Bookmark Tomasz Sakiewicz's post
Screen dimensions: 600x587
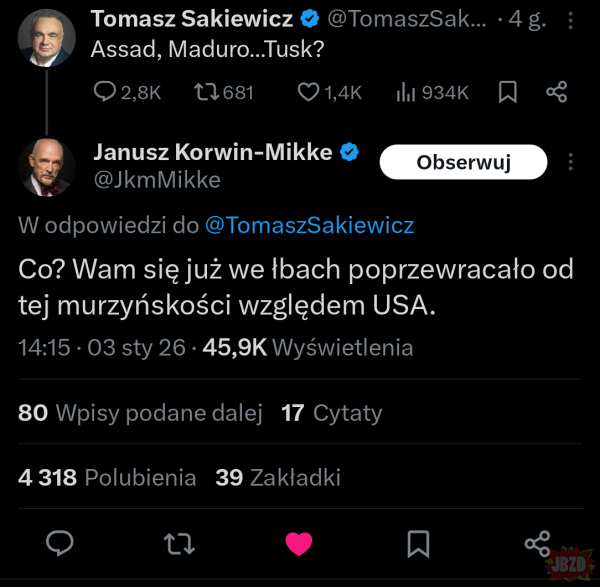click(x=508, y=92)
